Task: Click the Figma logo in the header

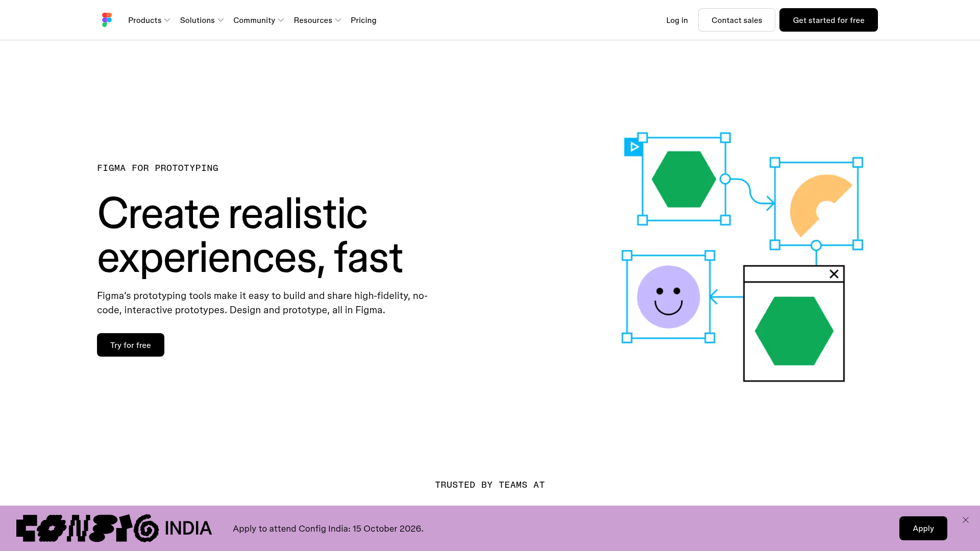Action: pos(107,20)
